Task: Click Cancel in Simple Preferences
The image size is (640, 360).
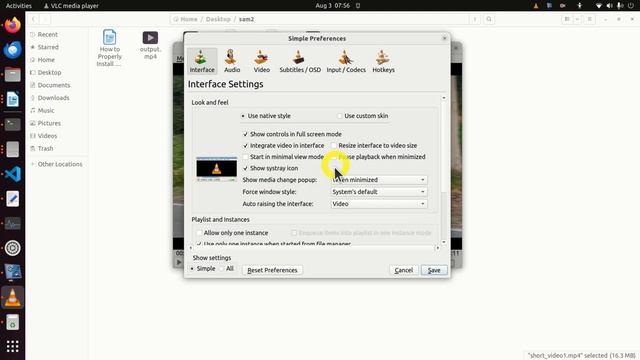Action: pos(404,270)
